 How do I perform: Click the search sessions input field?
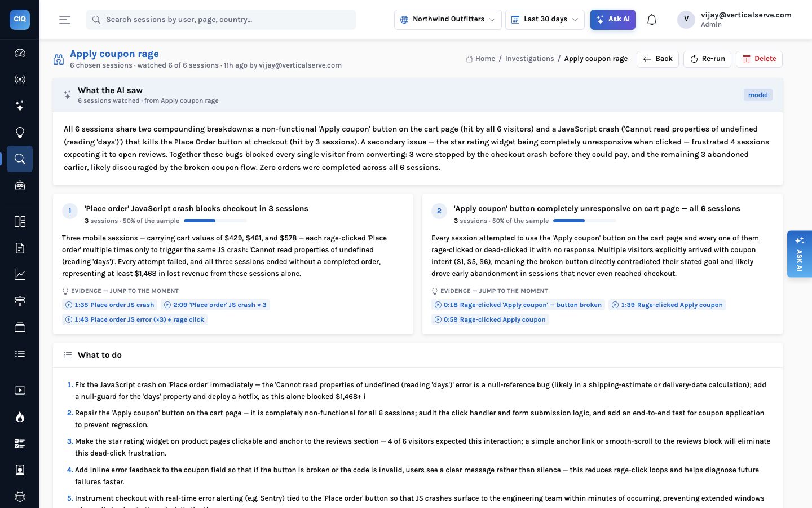221,19
